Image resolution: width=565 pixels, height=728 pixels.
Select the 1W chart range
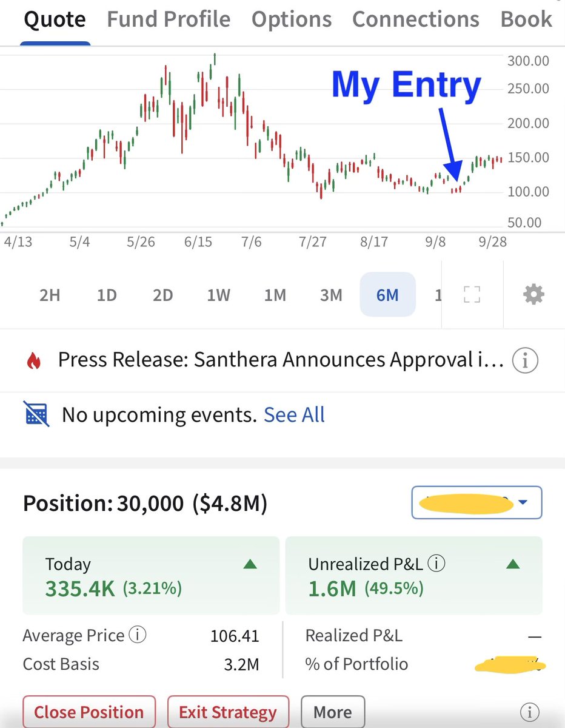[219, 295]
